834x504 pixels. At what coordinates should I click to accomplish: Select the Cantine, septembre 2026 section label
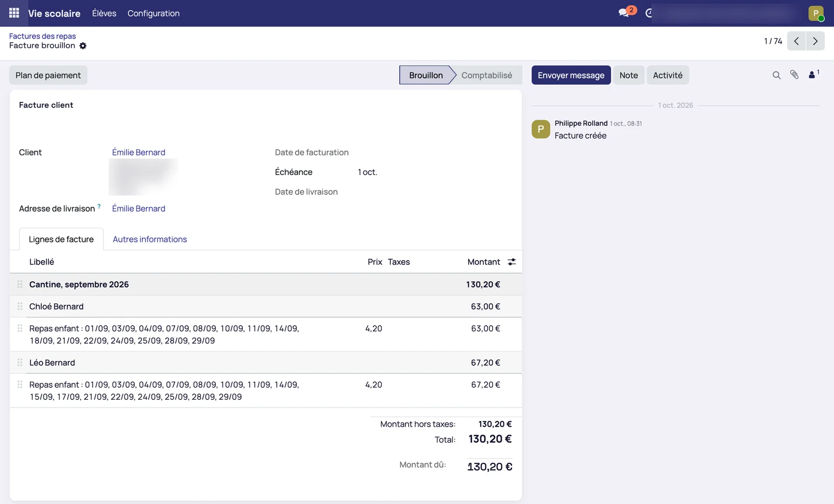pyautogui.click(x=79, y=284)
